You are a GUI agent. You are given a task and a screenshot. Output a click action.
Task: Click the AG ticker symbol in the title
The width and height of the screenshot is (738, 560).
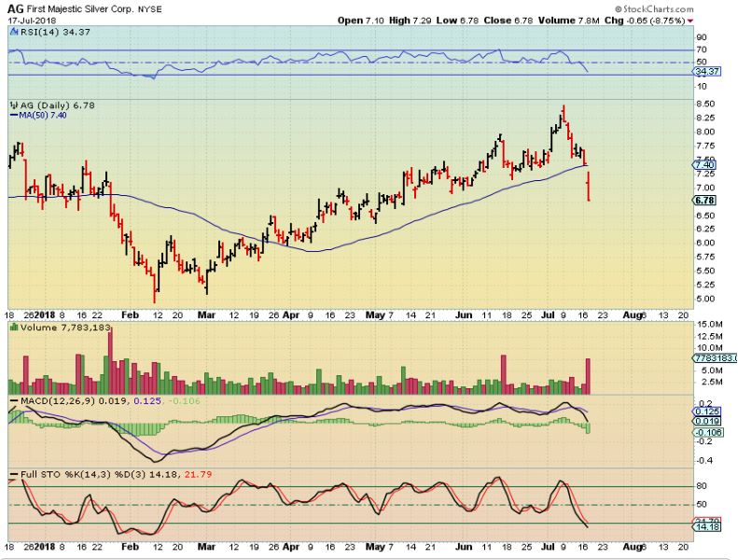[x=16, y=9]
